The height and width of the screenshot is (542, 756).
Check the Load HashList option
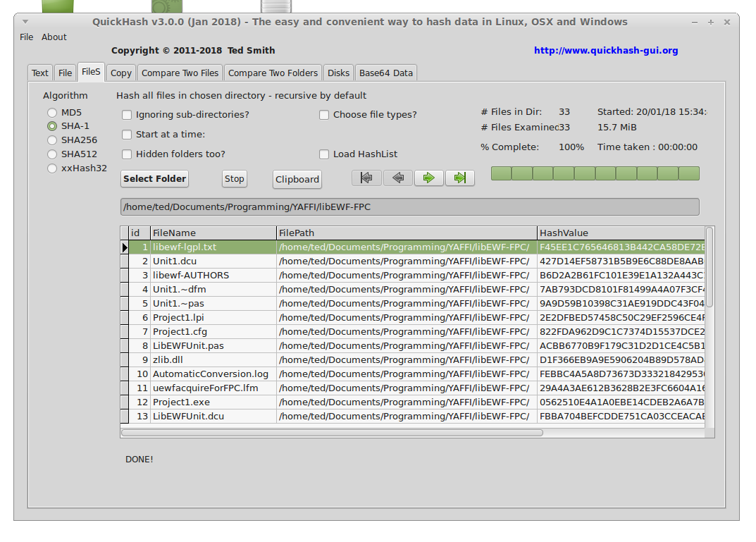pyautogui.click(x=324, y=154)
